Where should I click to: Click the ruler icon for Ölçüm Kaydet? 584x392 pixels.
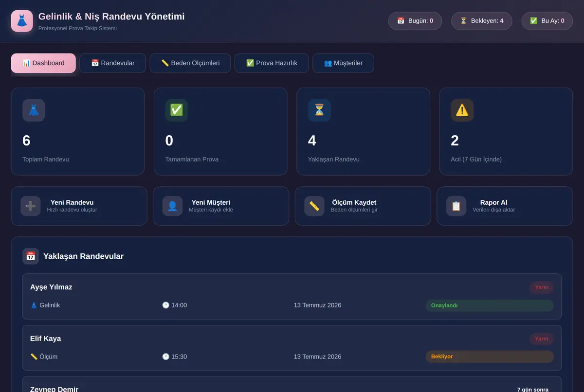click(x=314, y=206)
